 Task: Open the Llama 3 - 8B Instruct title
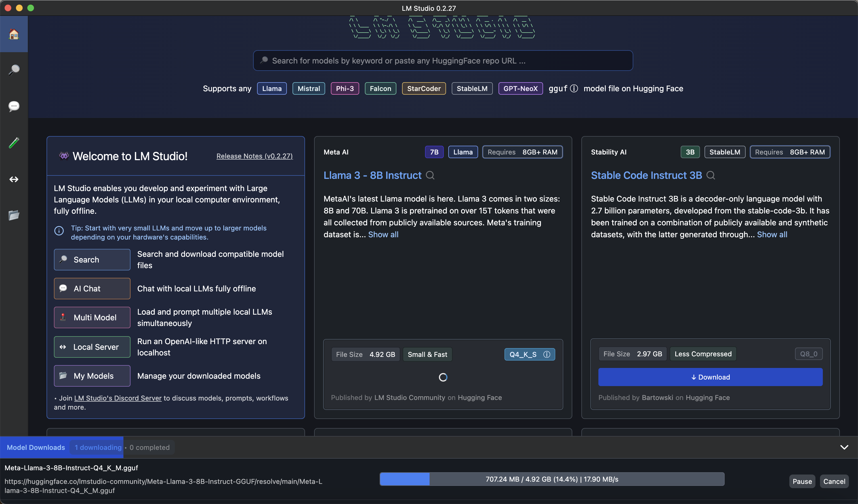click(373, 175)
